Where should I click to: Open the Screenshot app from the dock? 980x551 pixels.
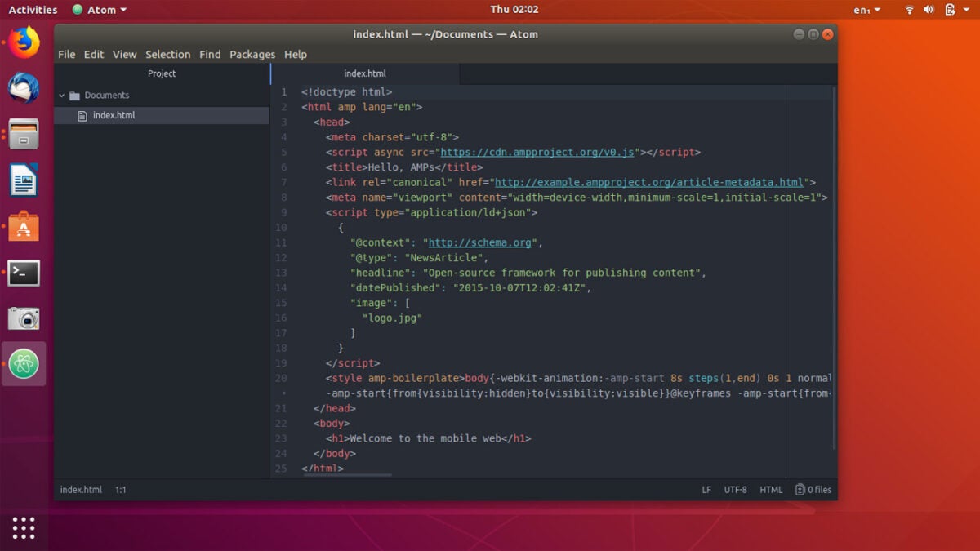tap(22, 318)
